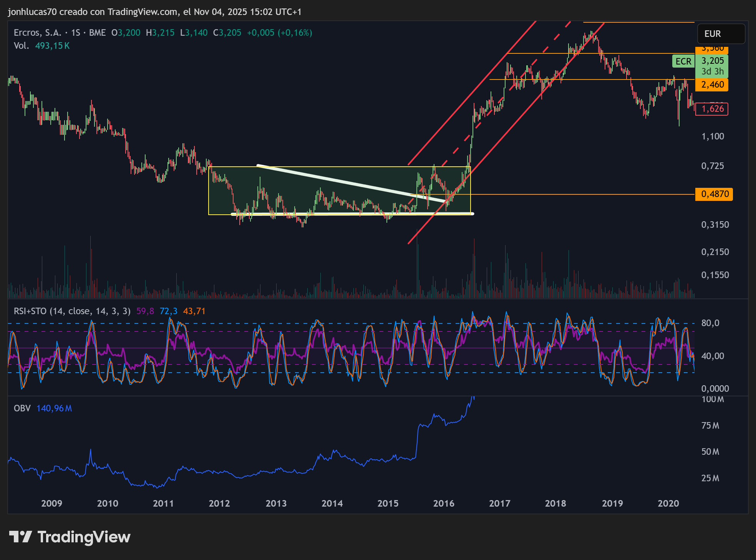Screen dimensions: 756x560
Task: Click the current price 3,205 label
Action: [x=712, y=61]
